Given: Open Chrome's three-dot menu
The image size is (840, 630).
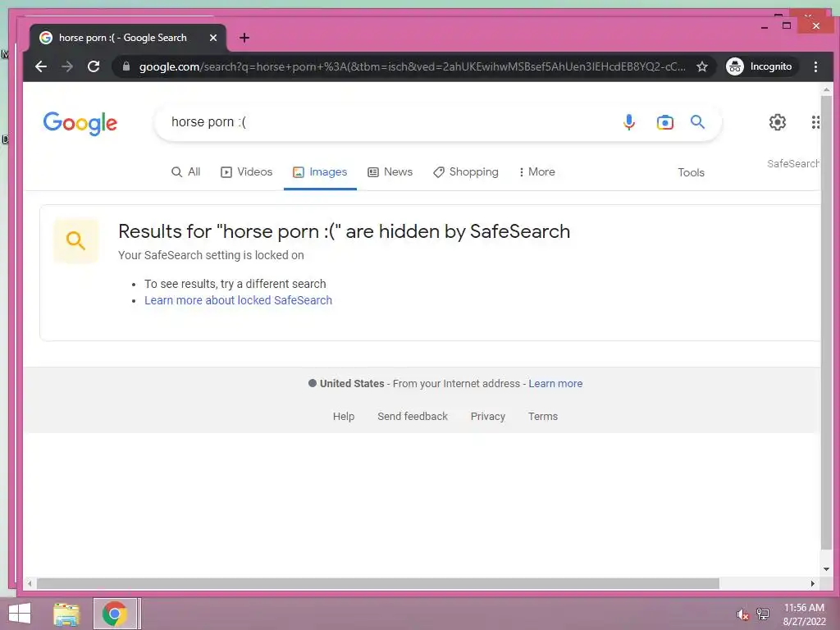Looking at the screenshot, I should pyautogui.click(x=815, y=66).
